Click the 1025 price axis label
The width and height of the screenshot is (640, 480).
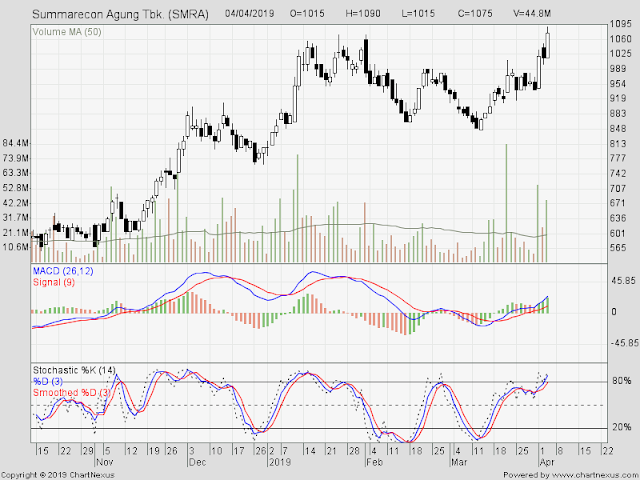tap(620, 54)
